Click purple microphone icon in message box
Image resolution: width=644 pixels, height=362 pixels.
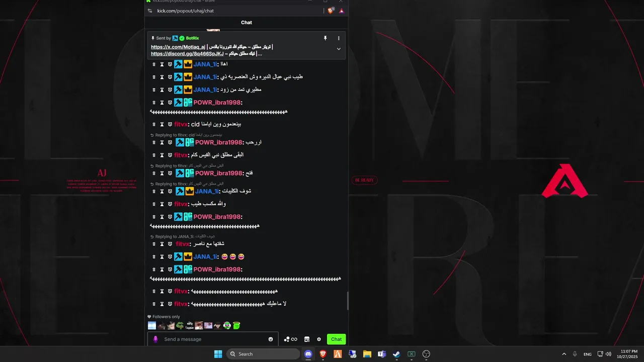click(x=155, y=339)
